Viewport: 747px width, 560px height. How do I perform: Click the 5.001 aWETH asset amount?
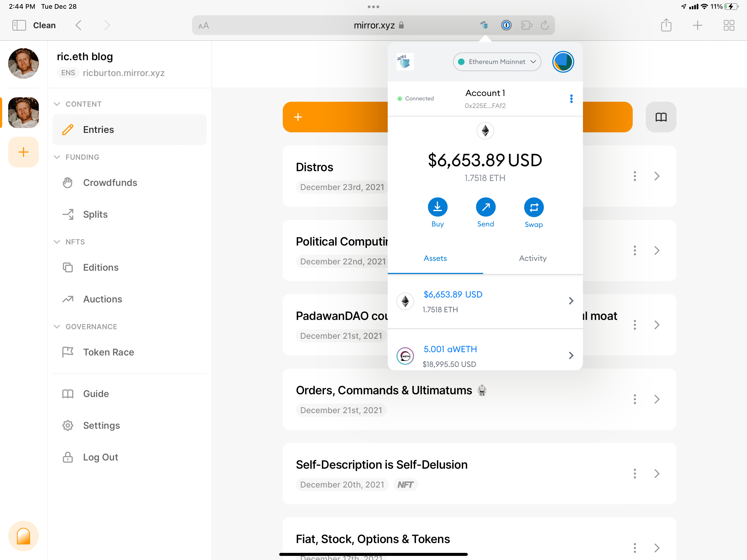pos(450,349)
